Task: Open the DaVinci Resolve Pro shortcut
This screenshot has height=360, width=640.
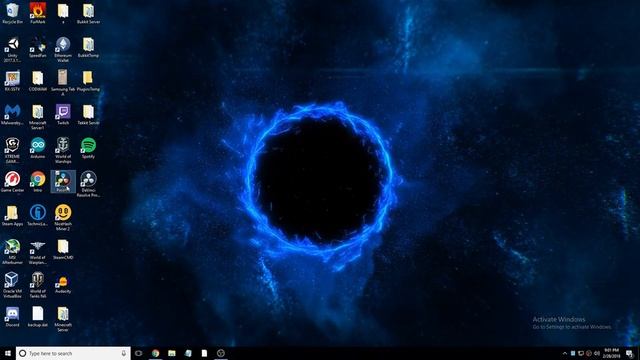Action: (x=88, y=184)
